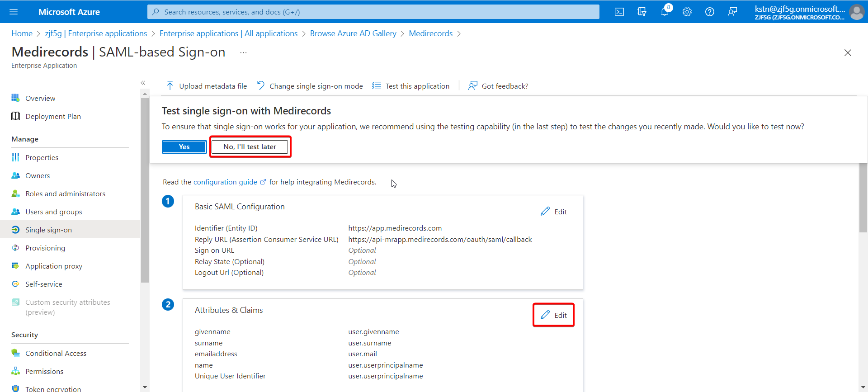Viewport: 868px width, 392px height.
Task: Click the sidebar scrollbar down arrow
Action: point(145,387)
